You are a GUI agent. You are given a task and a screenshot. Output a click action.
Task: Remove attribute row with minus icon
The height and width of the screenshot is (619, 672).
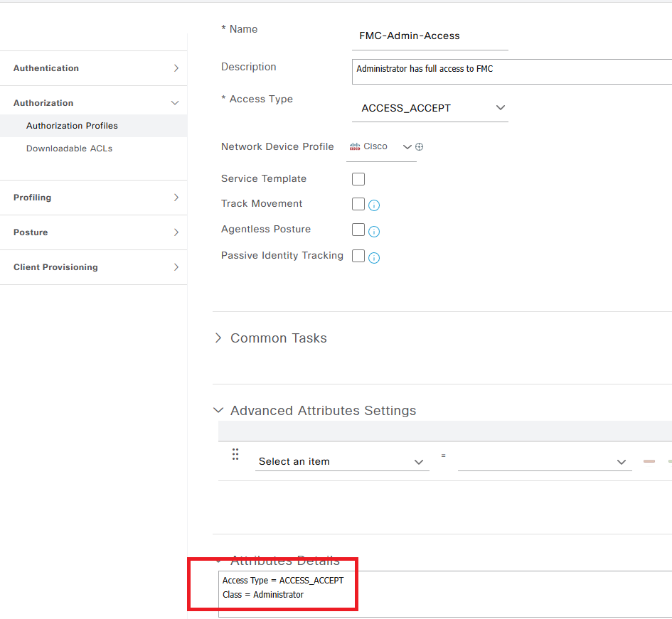click(649, 461)
